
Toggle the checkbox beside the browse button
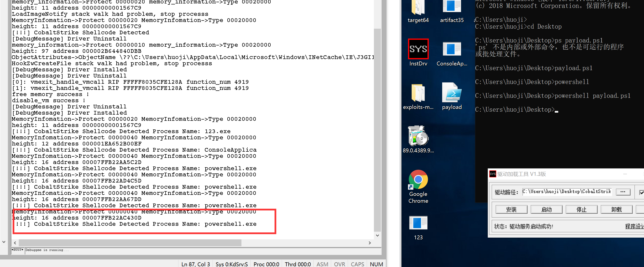pos(642,192)
